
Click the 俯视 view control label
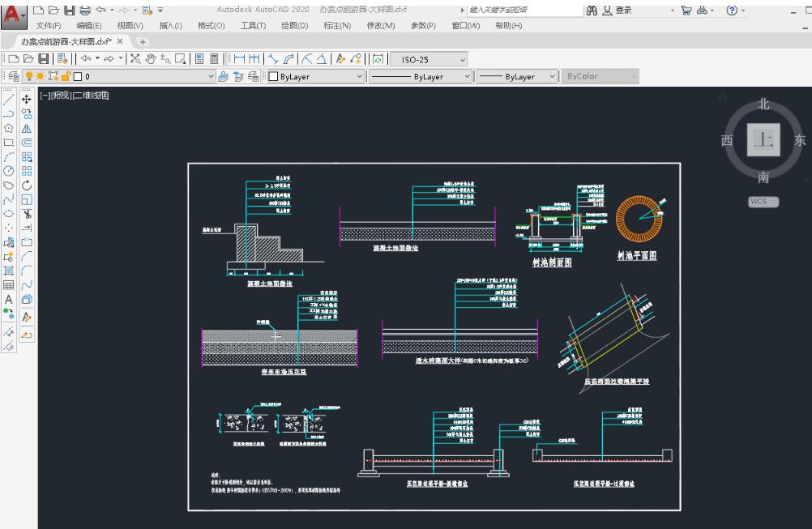point(61,96)
